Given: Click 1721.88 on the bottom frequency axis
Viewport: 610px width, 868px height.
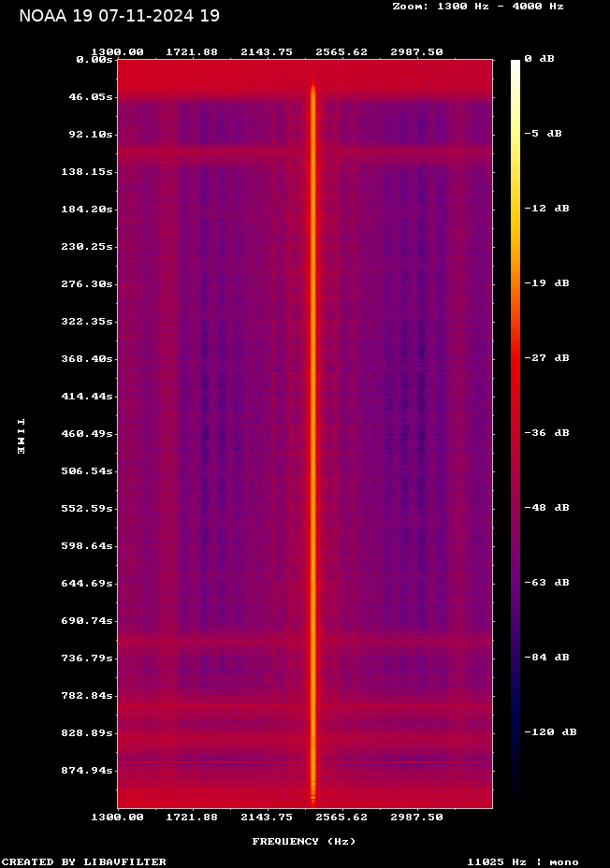Looking at the screenshot, I should (x=192, y=817).
